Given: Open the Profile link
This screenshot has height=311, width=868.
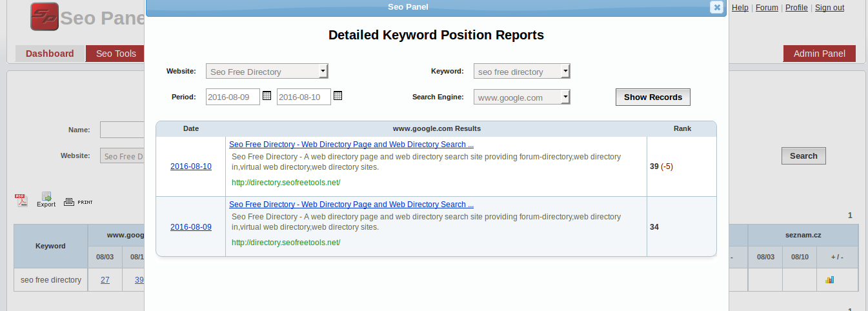Looking at the screenshot, I should pos(796,8).
